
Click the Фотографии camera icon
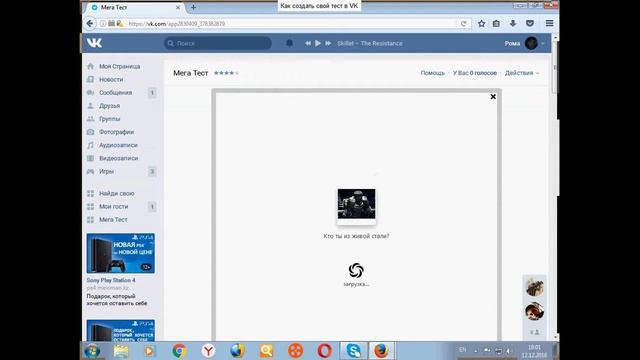[x=91, y=132]
